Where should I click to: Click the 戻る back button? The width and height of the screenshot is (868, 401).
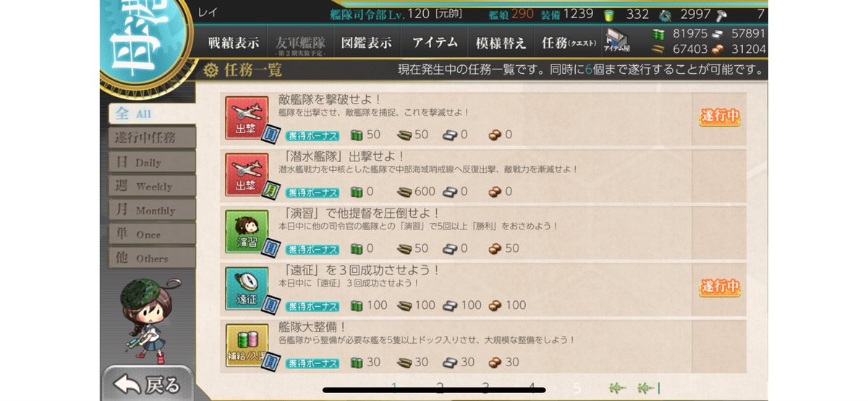point(148,384)
